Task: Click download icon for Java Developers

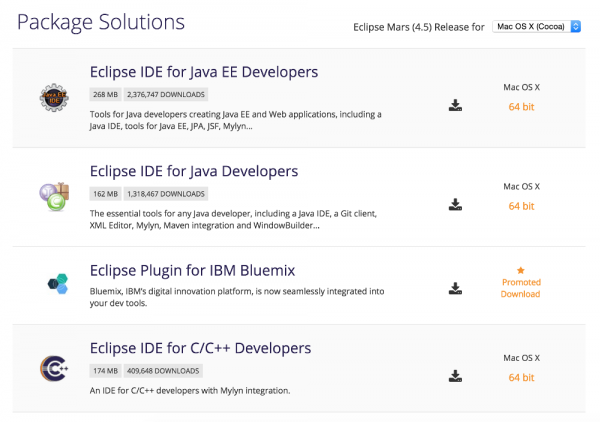Action: [x=455, y=204]
